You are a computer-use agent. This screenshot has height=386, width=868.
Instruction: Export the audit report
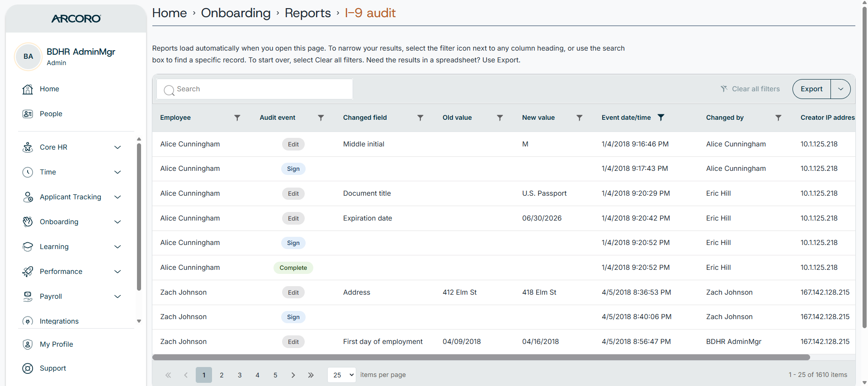pyautogui.click(x=811, y=89)
